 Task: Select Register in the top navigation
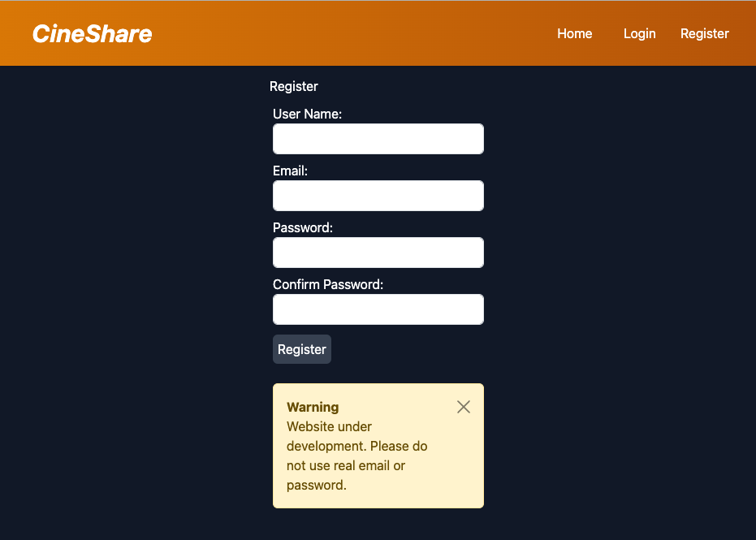tap(704, 34)
